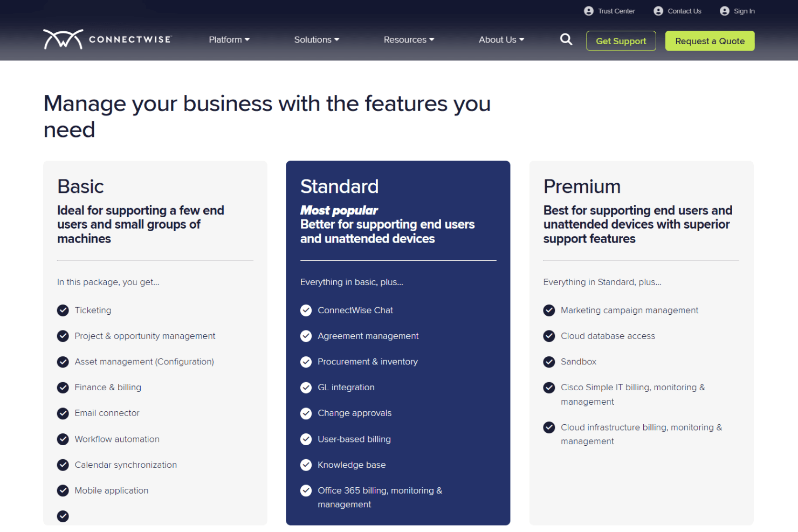Click 'Procurement & inventory' feature text
The image size is (798, 532).
[368, 362]
